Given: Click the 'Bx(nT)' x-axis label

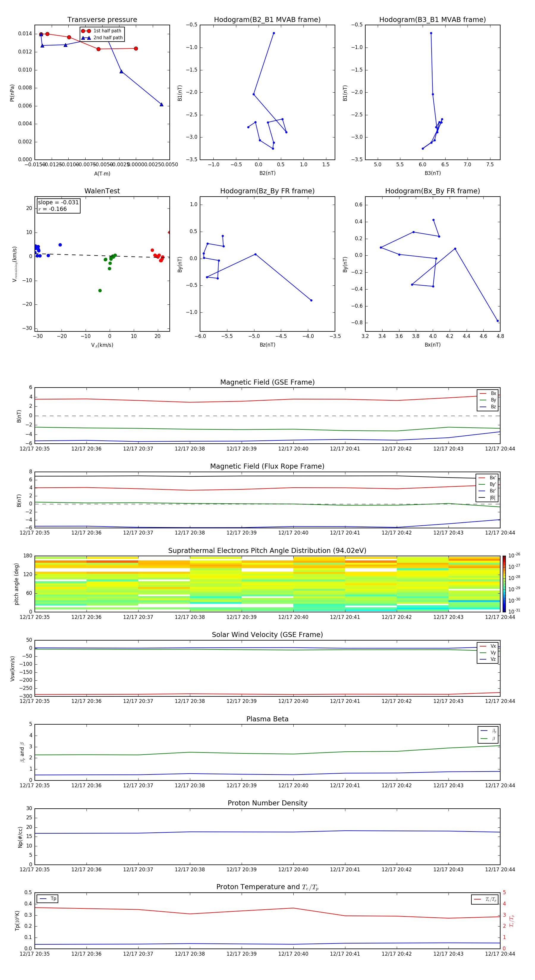Looking at the screenshot, I should pyautogui.click(x=432, y=345).
